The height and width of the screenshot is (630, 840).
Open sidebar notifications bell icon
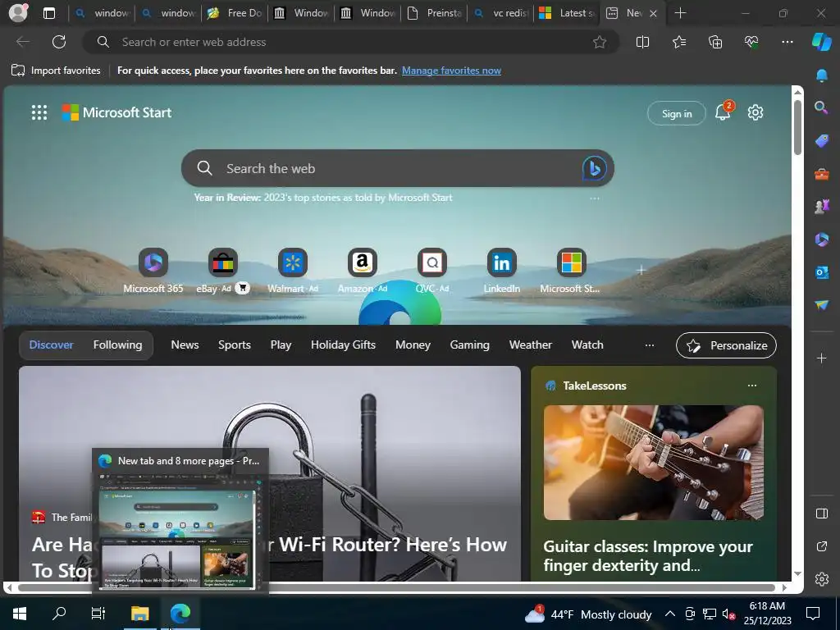[x=821, y=75]
